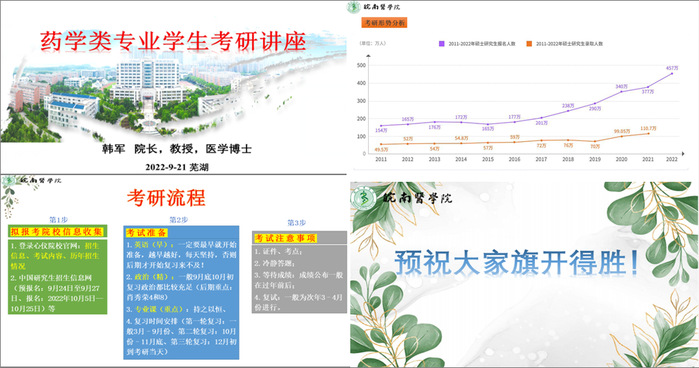Click the red title 药学类专业学生考研讲座
699x368 pixels.
173,41
